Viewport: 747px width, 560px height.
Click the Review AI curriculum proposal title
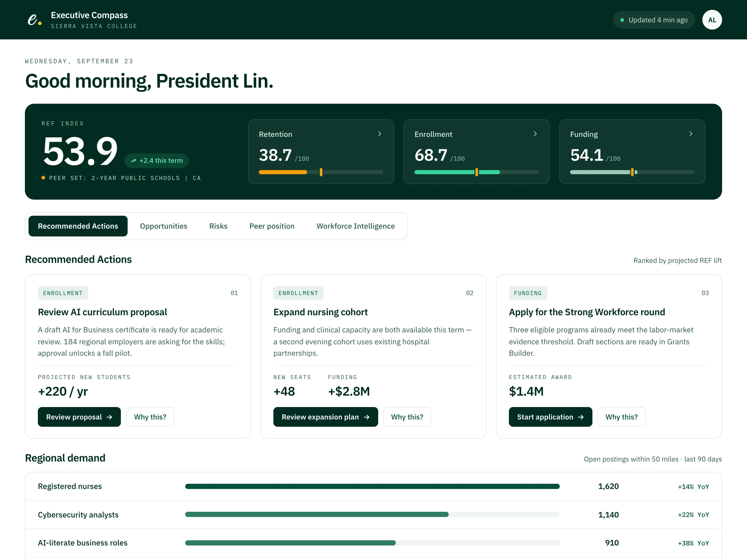coord(102,312)
